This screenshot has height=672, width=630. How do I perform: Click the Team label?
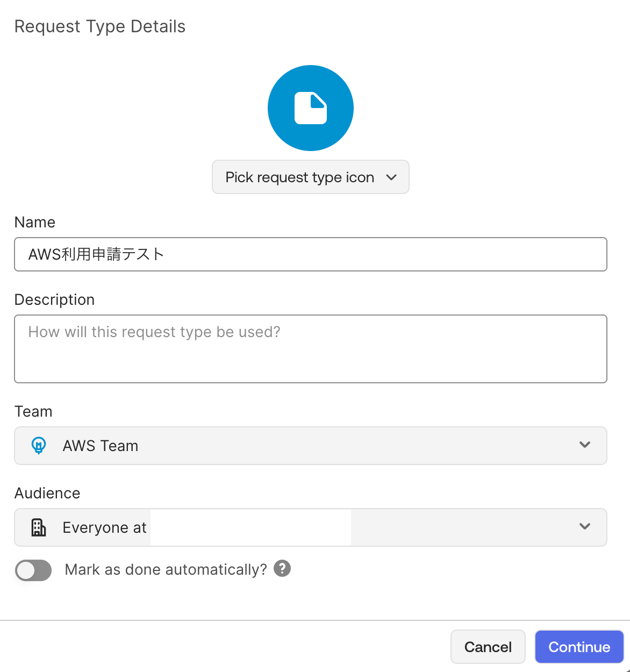33,411
